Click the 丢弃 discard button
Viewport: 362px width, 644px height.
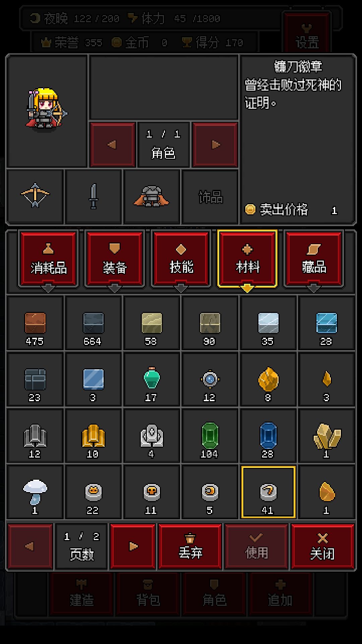click(x=190, y=546)
